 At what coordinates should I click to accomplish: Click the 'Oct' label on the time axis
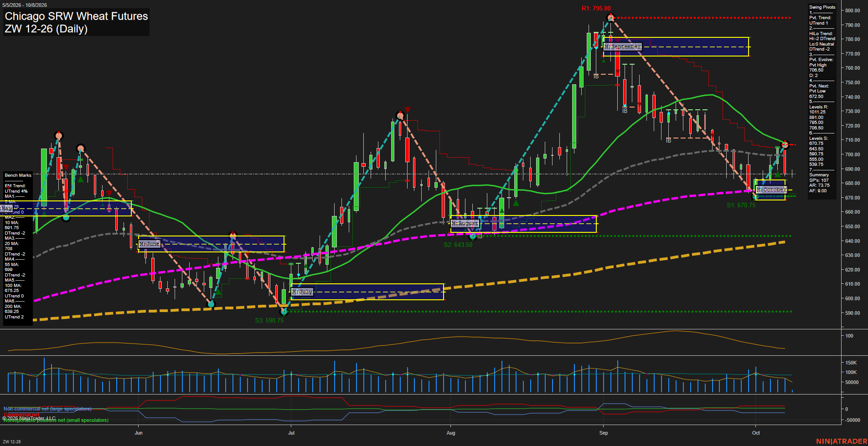pyautogui.click(x=756, y=433)
